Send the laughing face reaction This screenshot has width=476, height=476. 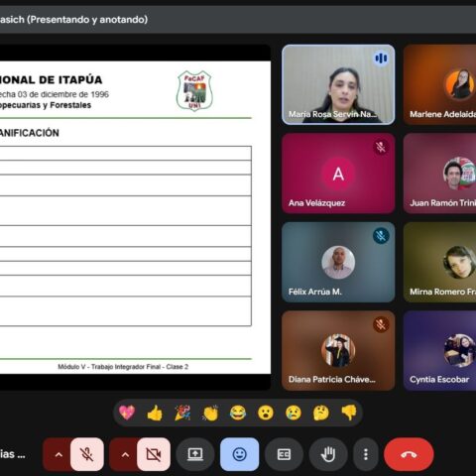(x=238, y=413)
